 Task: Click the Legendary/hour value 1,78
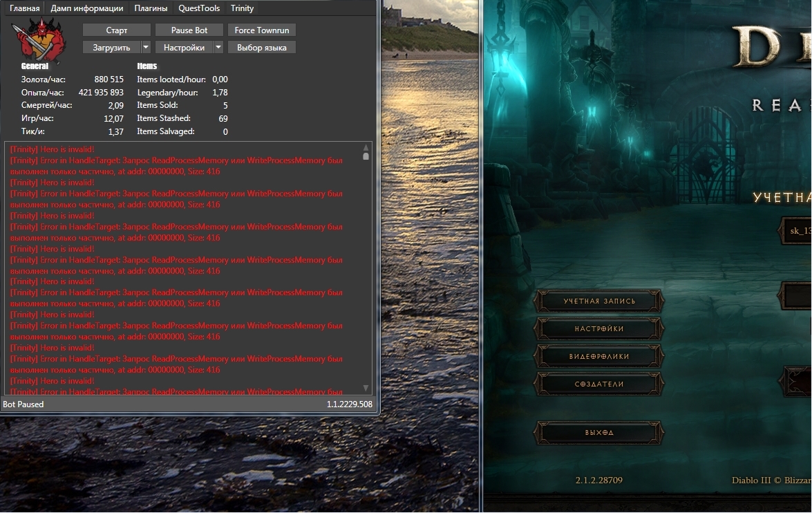point(220,92)
